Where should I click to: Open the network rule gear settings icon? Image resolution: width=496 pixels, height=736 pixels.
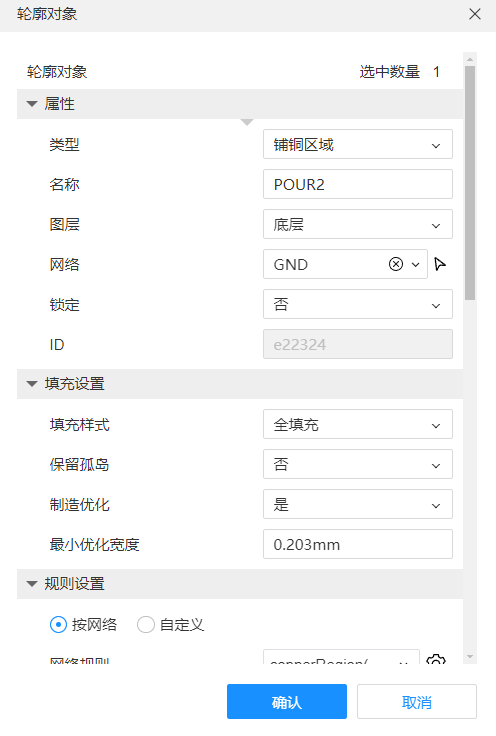[436, 659]
